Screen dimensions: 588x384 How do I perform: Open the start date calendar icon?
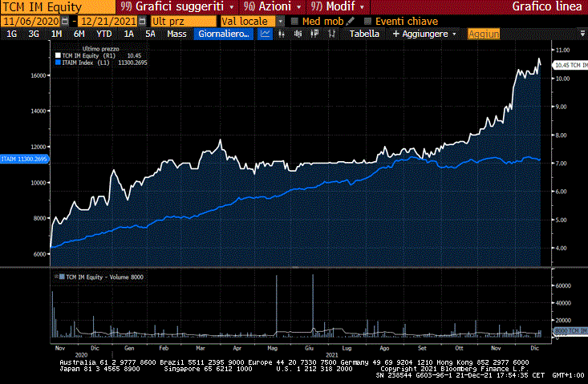click(65, 22)
